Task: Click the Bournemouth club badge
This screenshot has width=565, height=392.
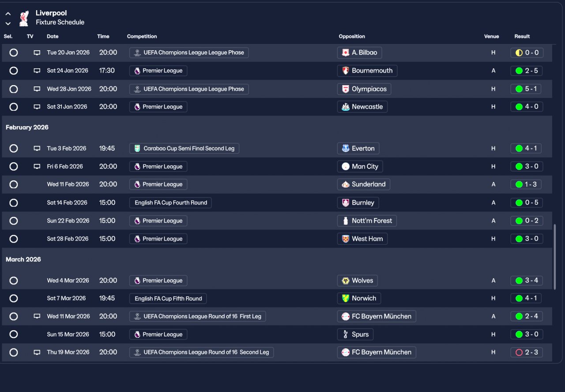Action: tap(346, 71)
